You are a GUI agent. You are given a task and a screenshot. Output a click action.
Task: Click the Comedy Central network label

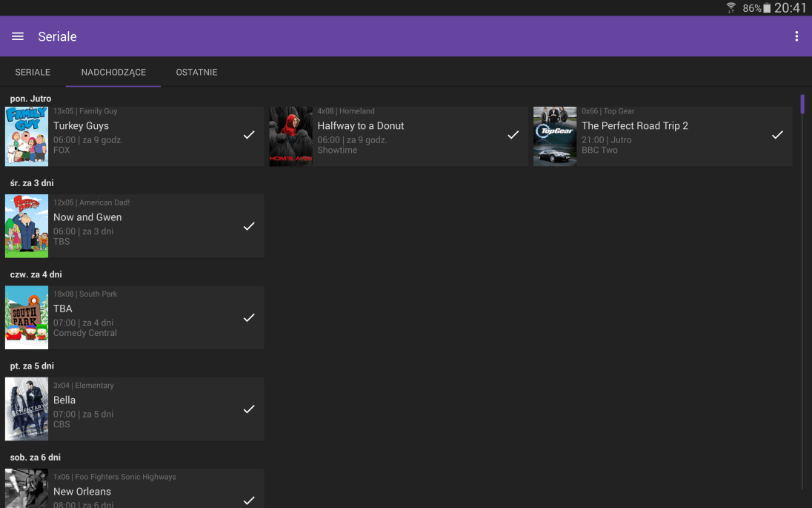click(x=85, y=333)
